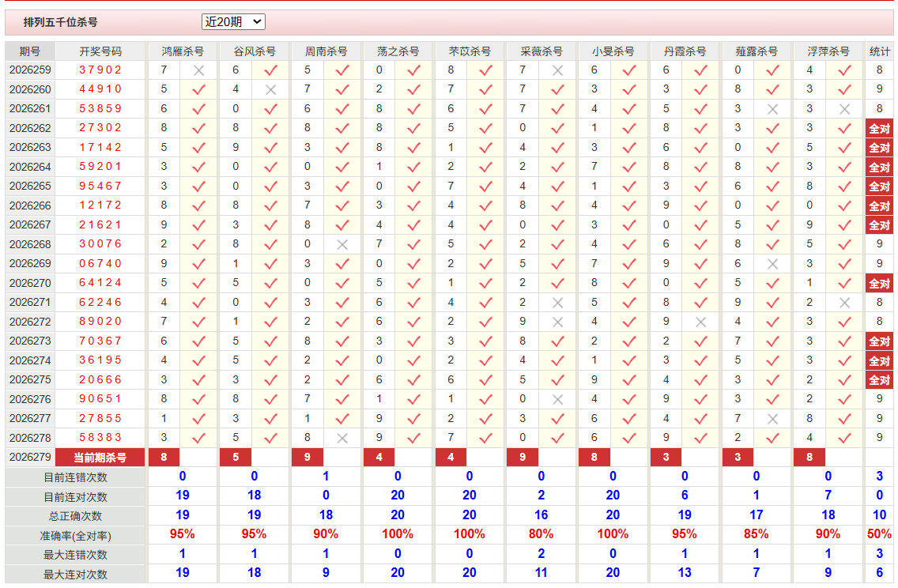Select the 薤露杀号 column header
This screenshot has width=898, height=588.
(756, 51)
